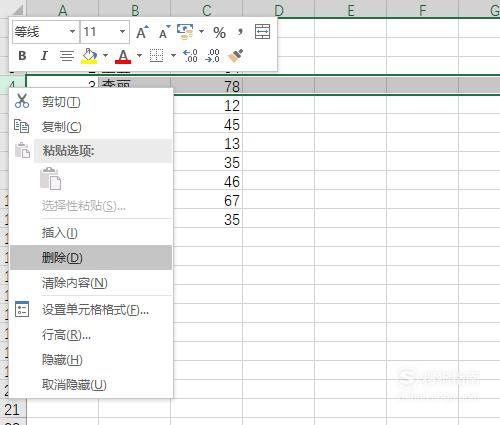The image size is (500, 425).
Task: Choose 复制(C) from context menu
Action: (x=91, y=127)
